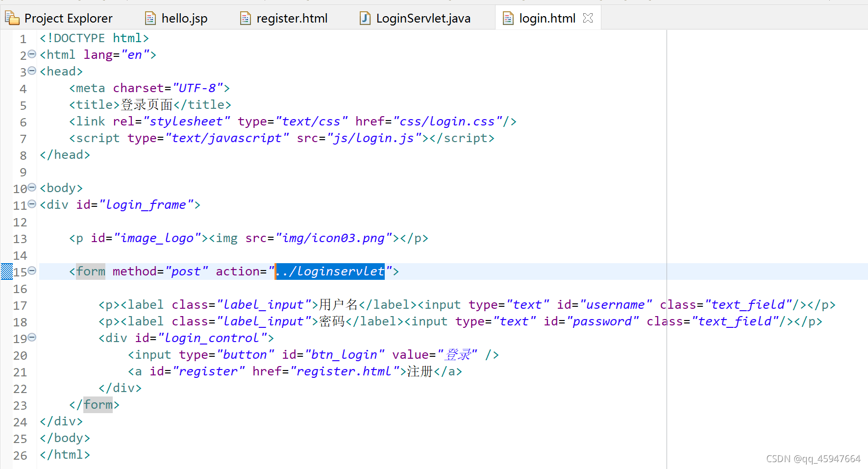Click the login.html file icon
868x469 pixels.
pyautogui.click(x=509, y=19)
